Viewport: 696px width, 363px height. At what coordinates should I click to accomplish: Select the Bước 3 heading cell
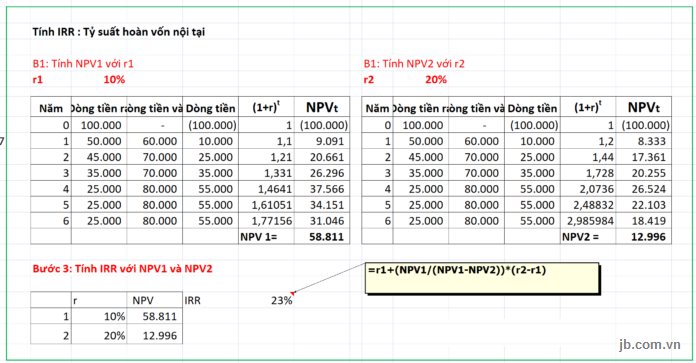tap(123, 268)
